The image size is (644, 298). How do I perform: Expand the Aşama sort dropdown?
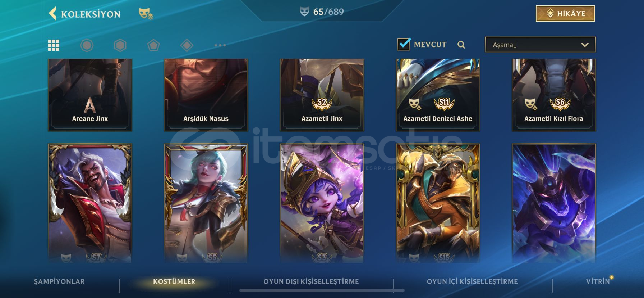[x=540, y=45]
